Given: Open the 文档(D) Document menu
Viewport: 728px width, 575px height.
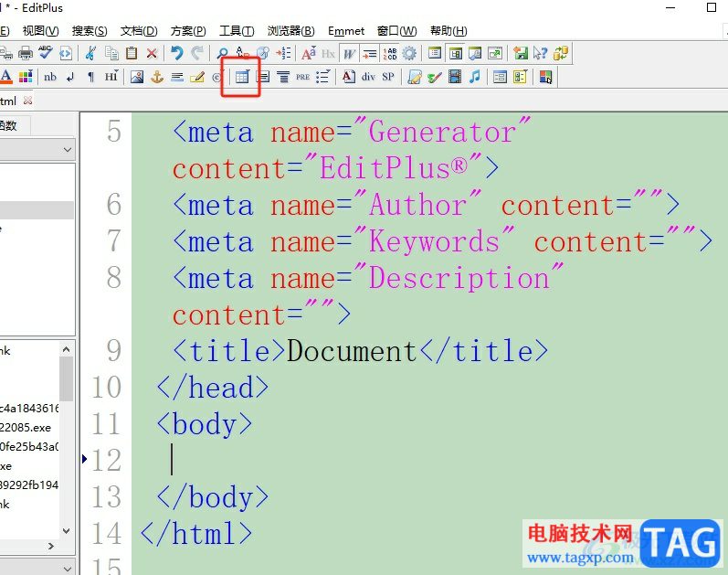Looking at the screenshot, I should 139,31.
